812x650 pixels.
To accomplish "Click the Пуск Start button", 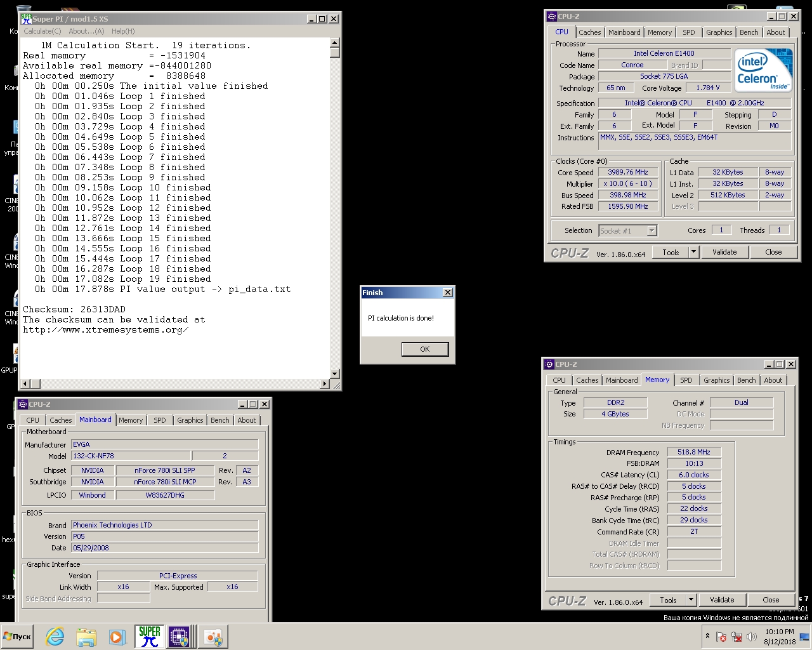I will tap(17, 636).
